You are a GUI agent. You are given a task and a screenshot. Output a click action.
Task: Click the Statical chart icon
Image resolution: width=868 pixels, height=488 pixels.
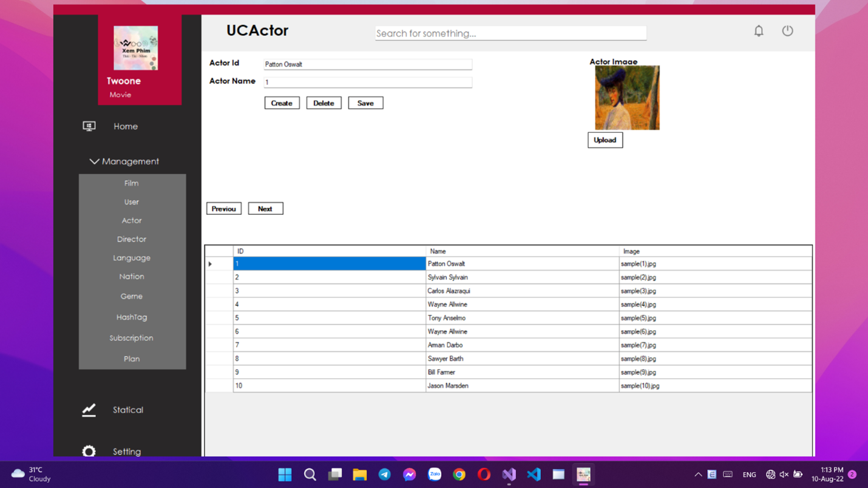[89, 410]
